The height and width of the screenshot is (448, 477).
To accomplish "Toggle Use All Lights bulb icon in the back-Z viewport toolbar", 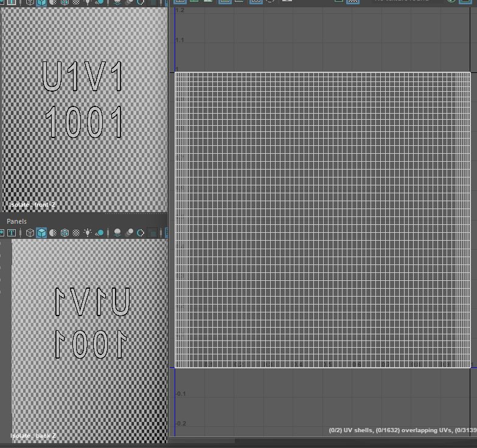I will (x=88, y=233).
